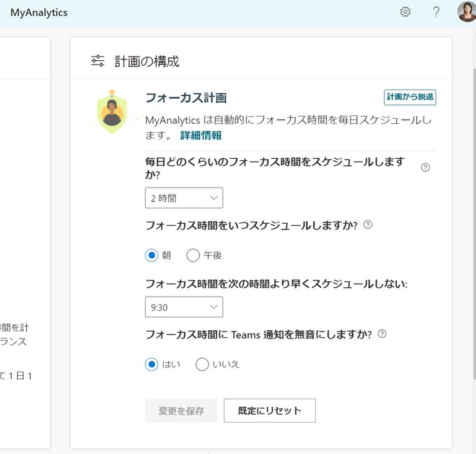
Task: Choose はい for muting Teams notifications
Action: coord(151,364)
